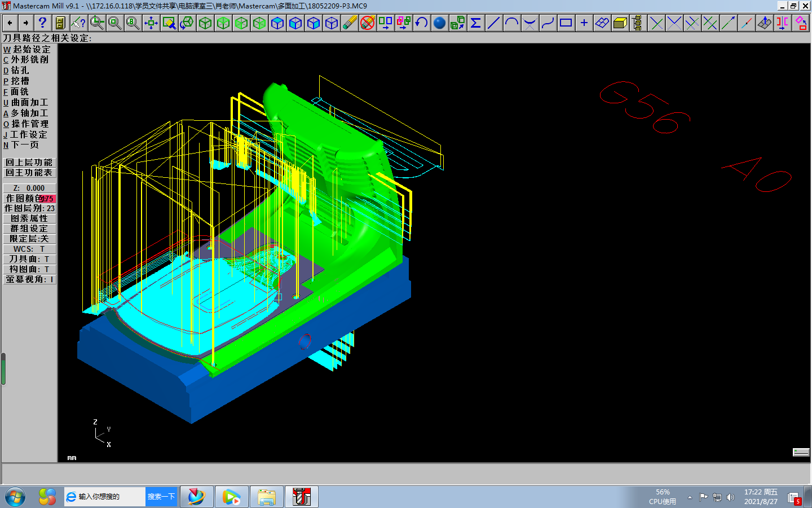Image resolution: width=812 pixels, height=508 pixels.
Task: Click the Unzoom by 0.8 magnifier
Action: [x=133, y=23]
